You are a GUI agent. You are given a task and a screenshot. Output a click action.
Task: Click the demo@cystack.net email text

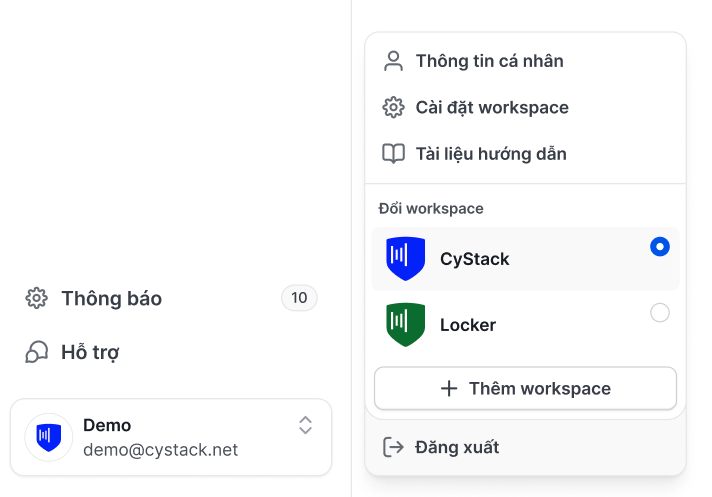[160, 450]
